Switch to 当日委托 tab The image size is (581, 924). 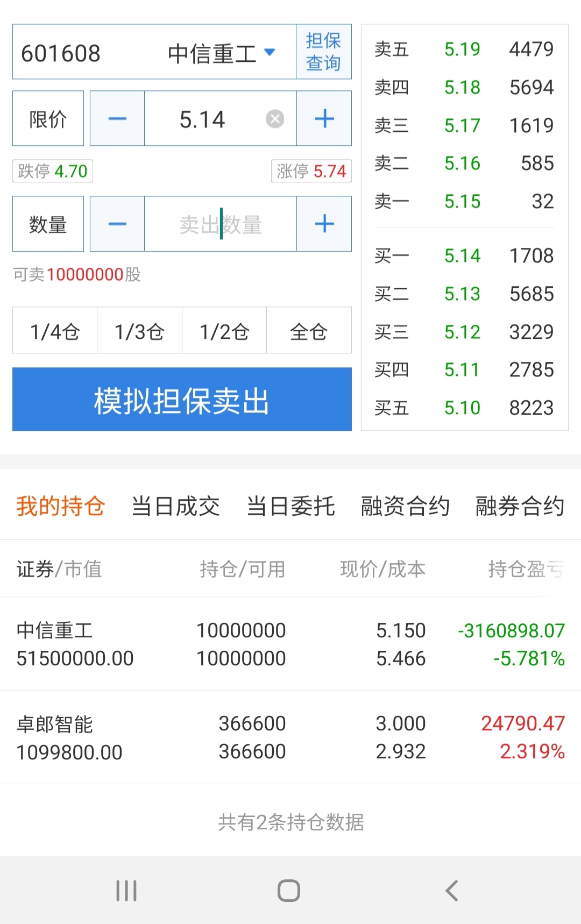tap(290, 506)
